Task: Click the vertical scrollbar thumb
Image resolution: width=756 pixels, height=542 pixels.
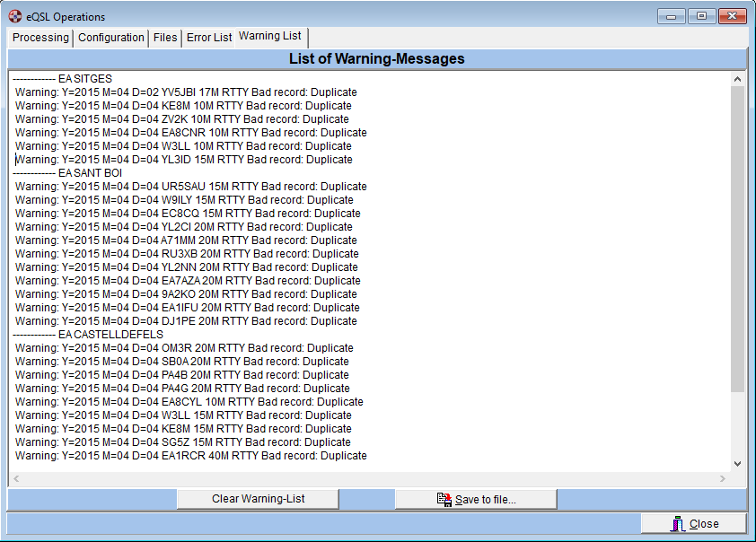Action: click(738, 238)
